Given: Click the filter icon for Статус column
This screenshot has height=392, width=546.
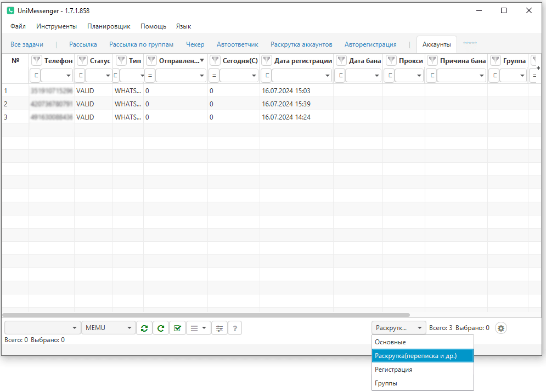Looking at the screenshot, I should (x=82, y=60).
